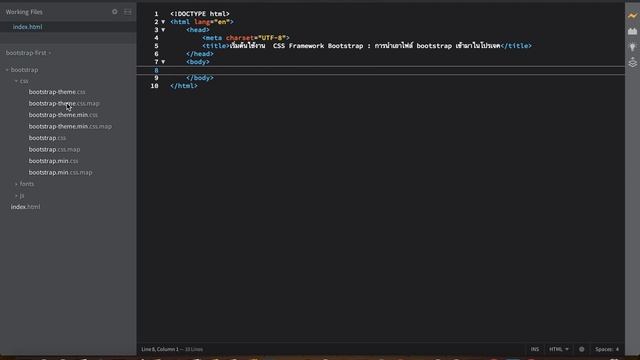Click the closing </body> tag
This screenshot has height=360, width=640.
click(200, 78)
